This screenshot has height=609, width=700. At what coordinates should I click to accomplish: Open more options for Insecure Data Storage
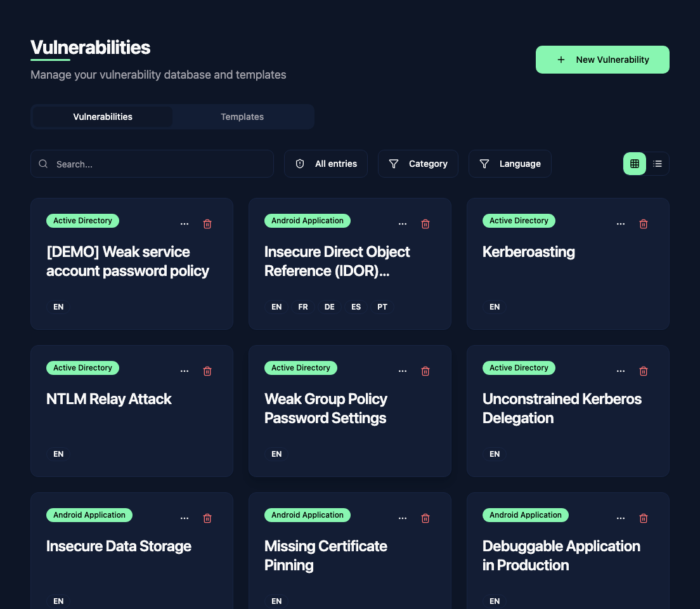(x=185, y=518)
